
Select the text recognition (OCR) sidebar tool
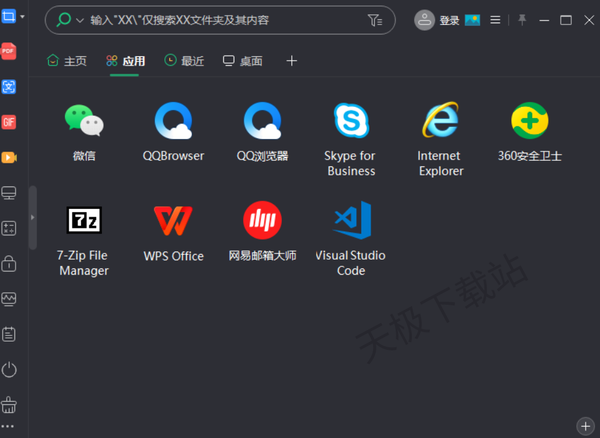coord(8,87)
